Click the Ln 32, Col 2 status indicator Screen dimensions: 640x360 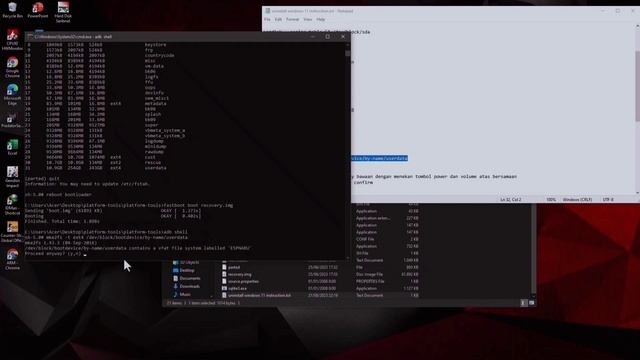point(511,200)
